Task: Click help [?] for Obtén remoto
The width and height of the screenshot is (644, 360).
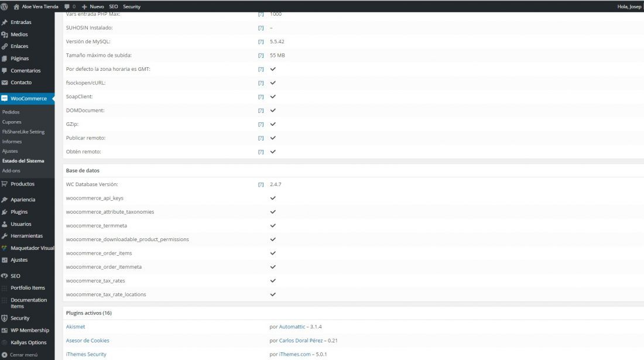Action: pos(261,152)
